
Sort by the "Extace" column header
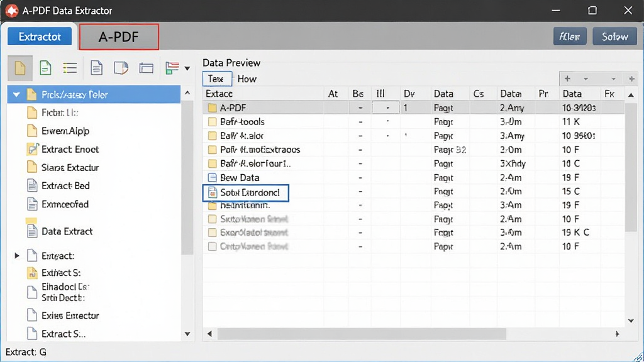264,94
